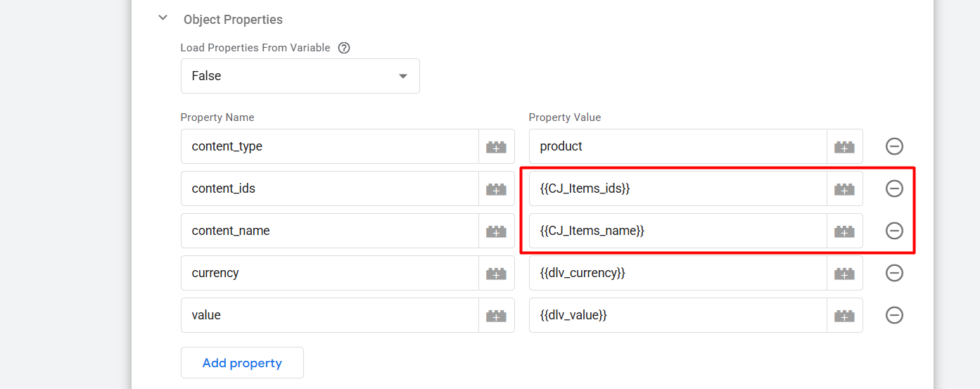The width and height of the screenshot is (980, 389).
Task: Click variable picker icon beside value name field
Action: coord(496,315)
